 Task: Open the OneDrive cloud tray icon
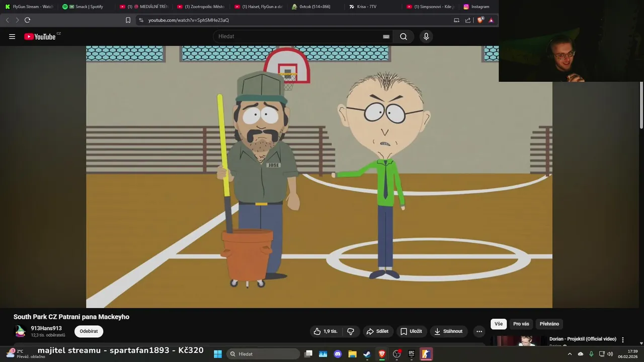point(581,354)
